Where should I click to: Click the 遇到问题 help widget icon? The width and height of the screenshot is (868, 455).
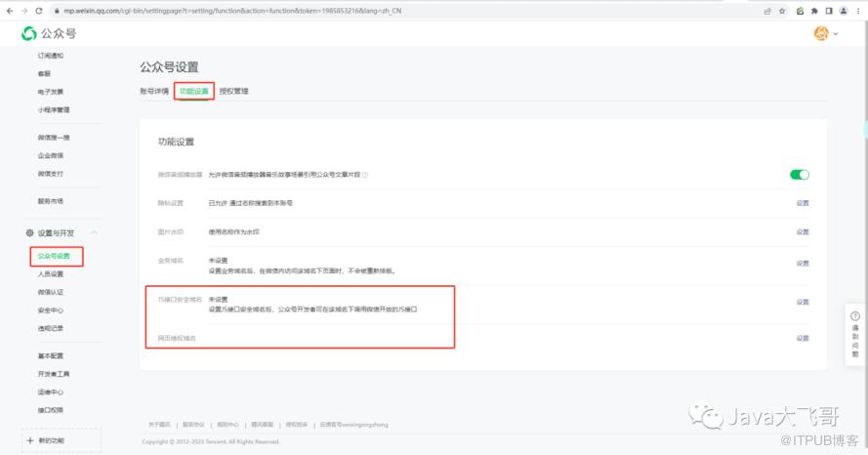855,315
